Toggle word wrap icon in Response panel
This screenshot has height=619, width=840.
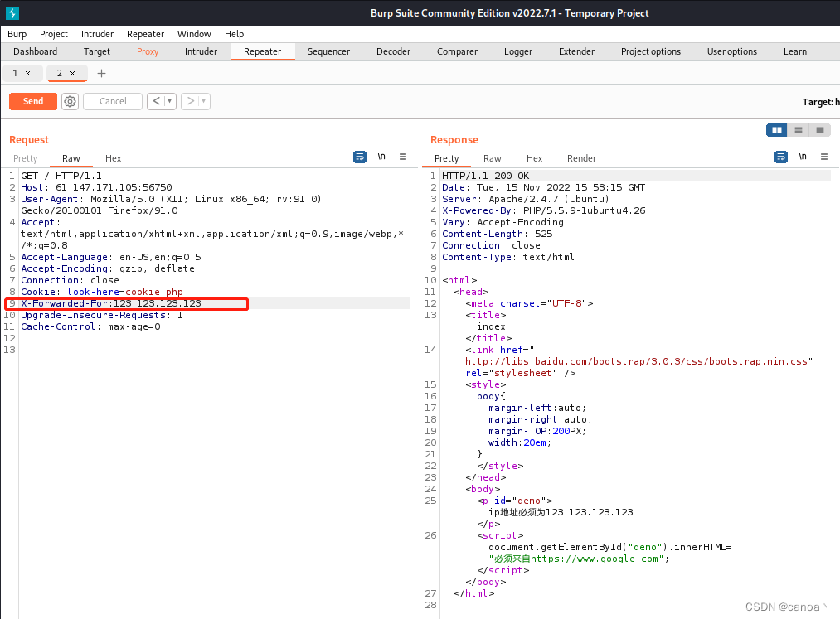781,157
